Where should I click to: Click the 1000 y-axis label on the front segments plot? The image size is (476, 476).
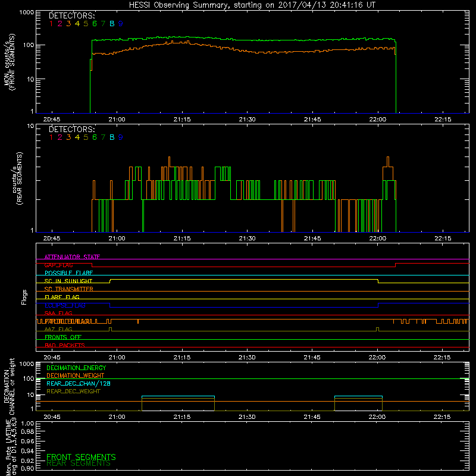click(26, 12)
